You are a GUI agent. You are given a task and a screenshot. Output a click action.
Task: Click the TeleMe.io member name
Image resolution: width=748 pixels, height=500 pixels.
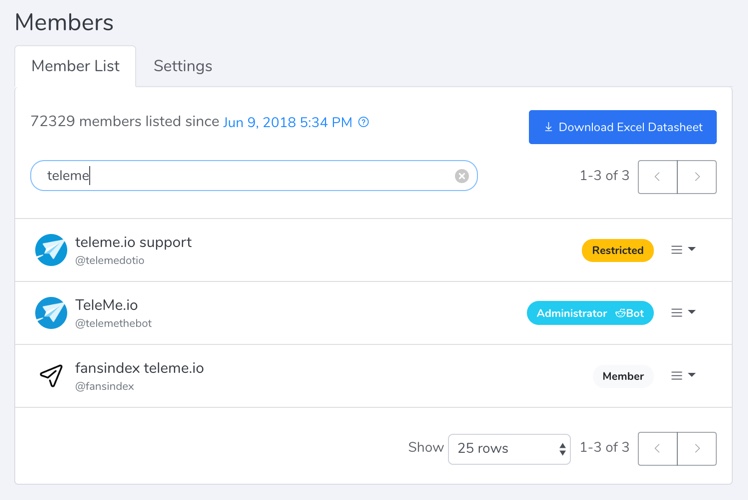(106, 305)
